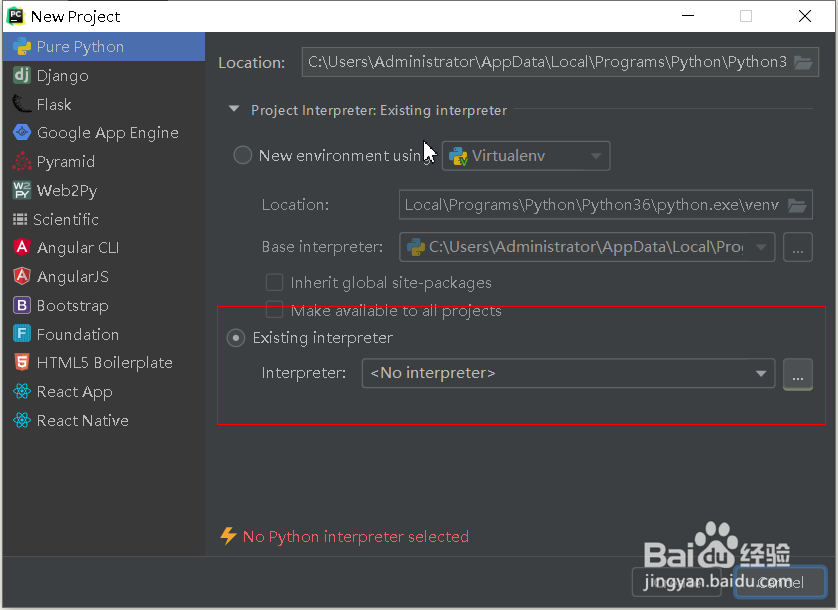Select Pure Python in project list
The image size is (838, 610).
[x=80, y=47]
